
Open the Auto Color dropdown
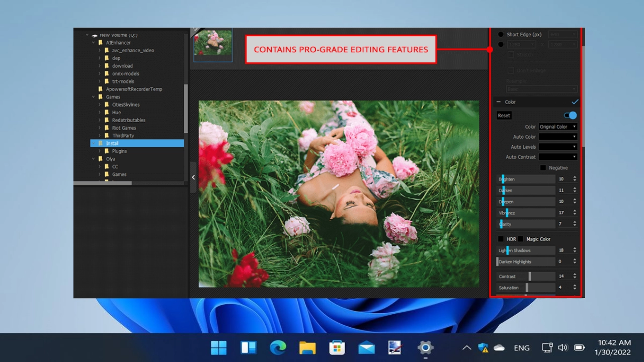point(558,137)
